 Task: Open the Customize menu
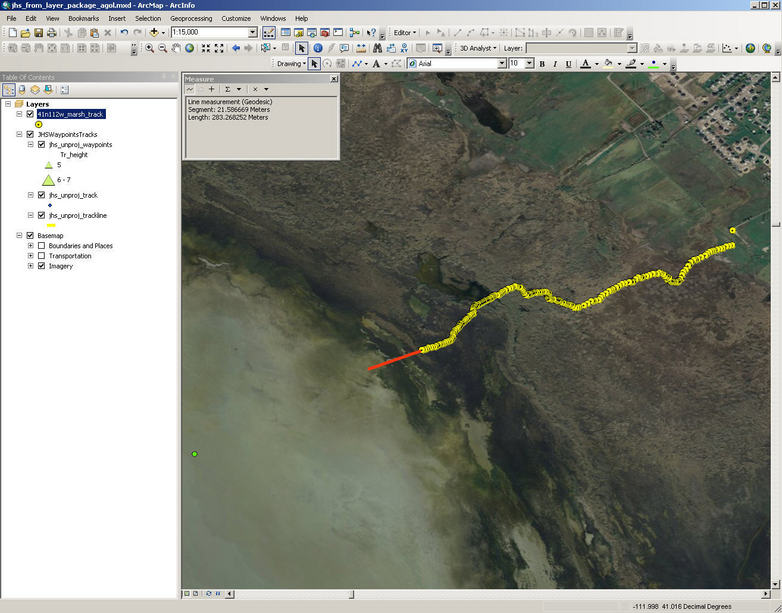236,18
